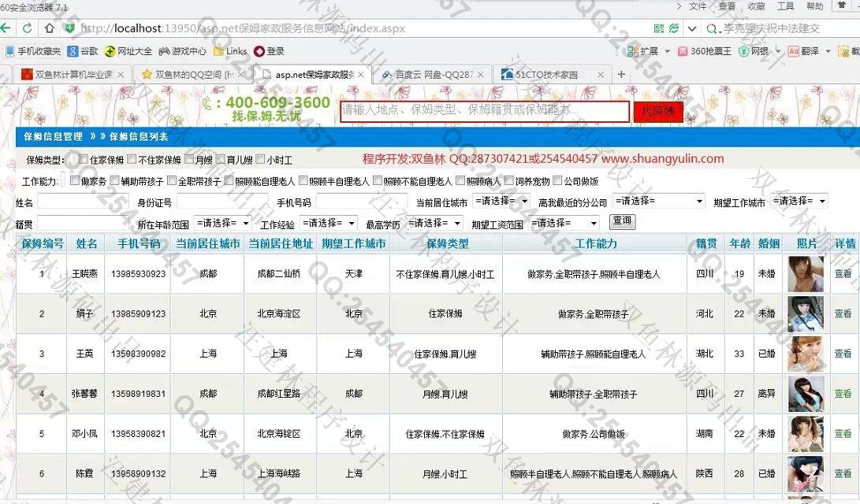View details link for 娟子

[843, 313]
